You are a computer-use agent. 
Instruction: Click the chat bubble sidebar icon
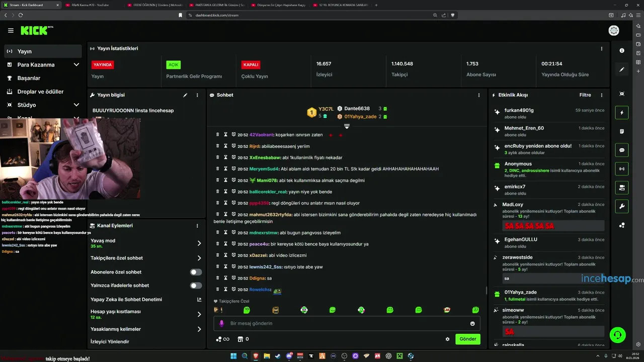point(622,150)
